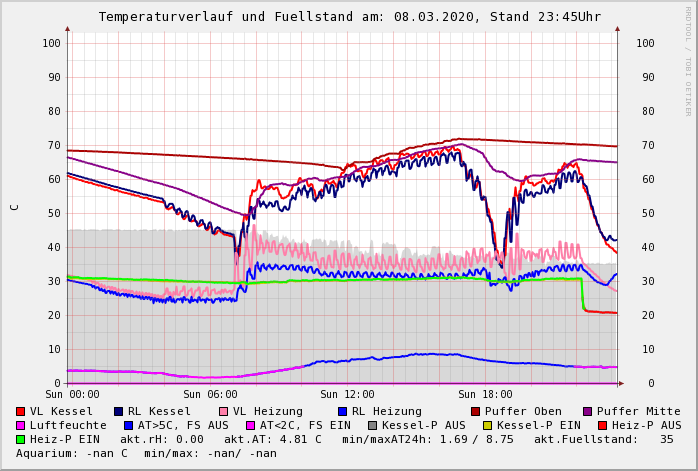The height and width of the screenshot is (471, 698).
Task: Select the green Heiz-P EIN legend swatch
Action: tap(20, 440)
